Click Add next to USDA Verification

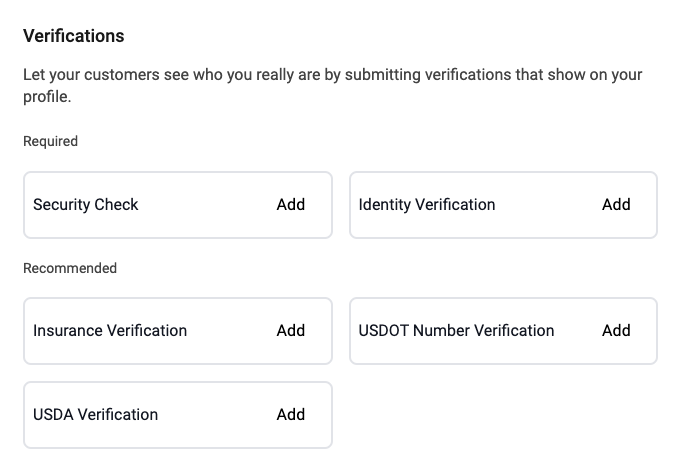click(291, 415)
